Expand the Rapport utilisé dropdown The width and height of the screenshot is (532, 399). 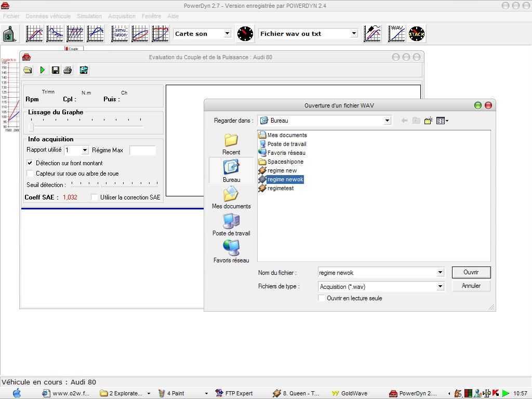coord(85,150)
